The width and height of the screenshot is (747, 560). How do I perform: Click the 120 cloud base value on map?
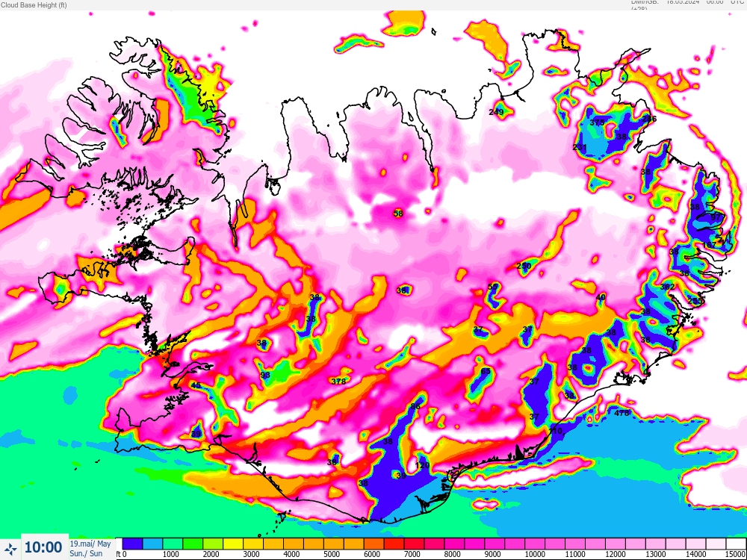(423, 465)
